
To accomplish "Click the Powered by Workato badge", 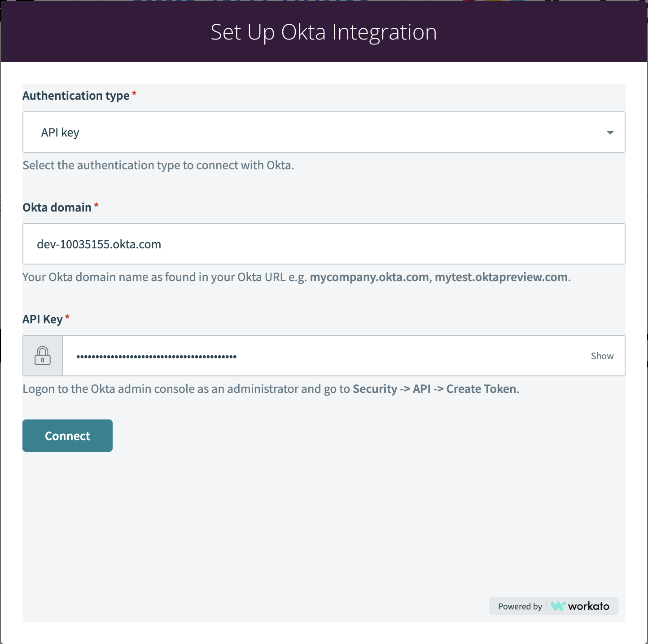I will coord(553,606).
